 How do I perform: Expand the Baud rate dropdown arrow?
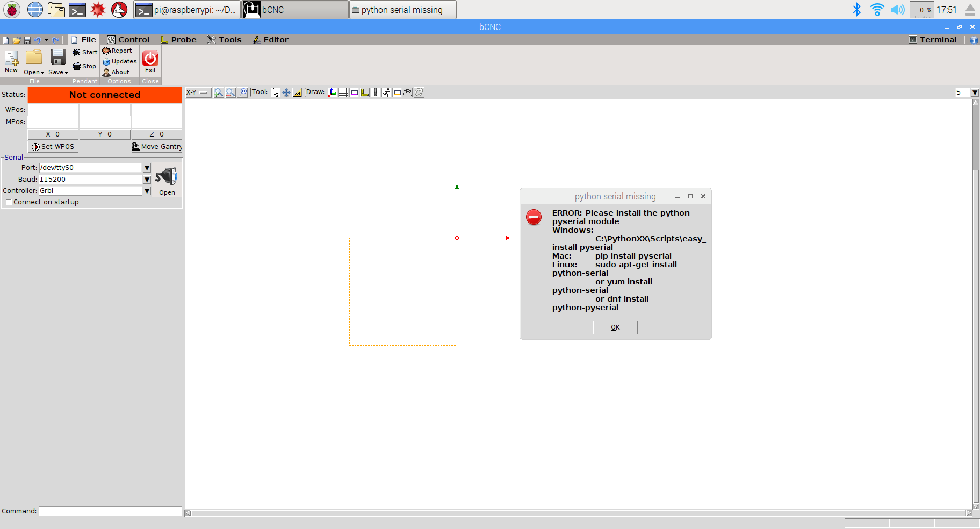click(147, 180)
